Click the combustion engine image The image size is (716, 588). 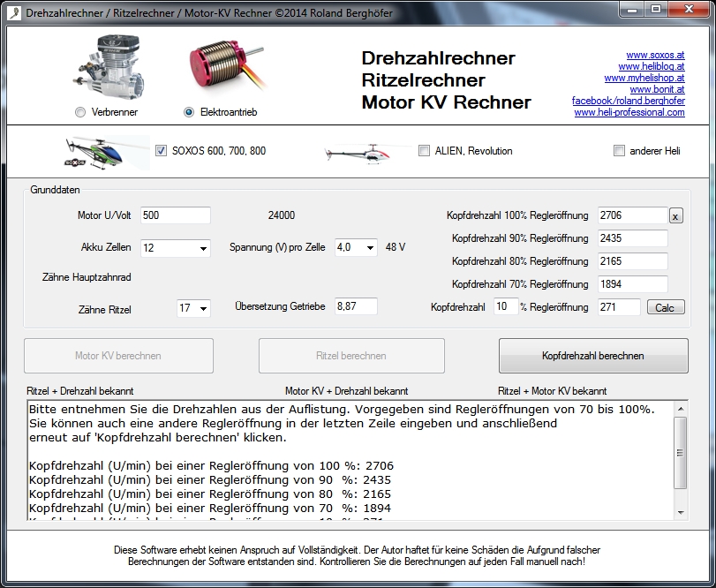(x=109, y=66)
